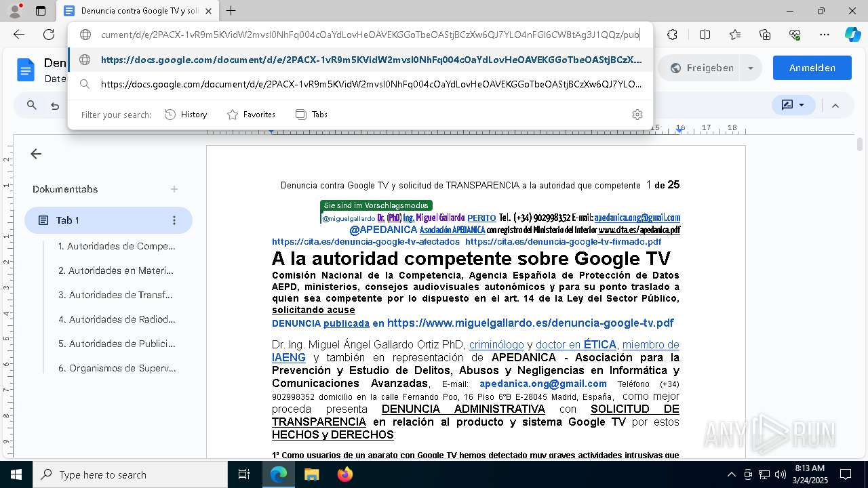Jump to heading 6. Organismos de Superv...
868x488 pixels.
pyautogui.click(x=117, y=368)
